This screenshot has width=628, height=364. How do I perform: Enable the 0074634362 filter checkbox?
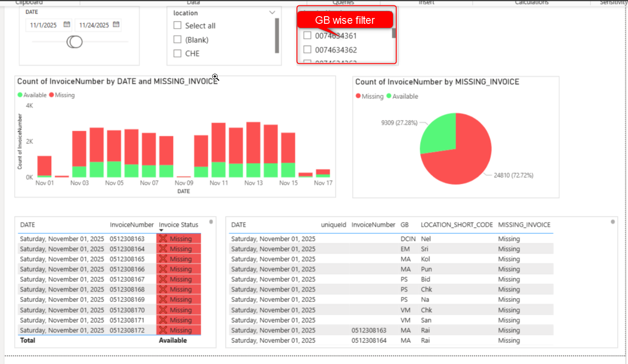coord(307,49)
